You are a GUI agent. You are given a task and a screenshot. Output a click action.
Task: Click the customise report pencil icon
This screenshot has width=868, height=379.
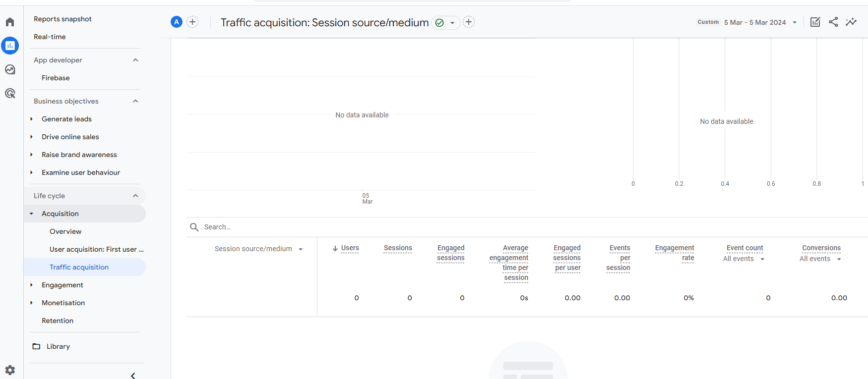point(815,22)
